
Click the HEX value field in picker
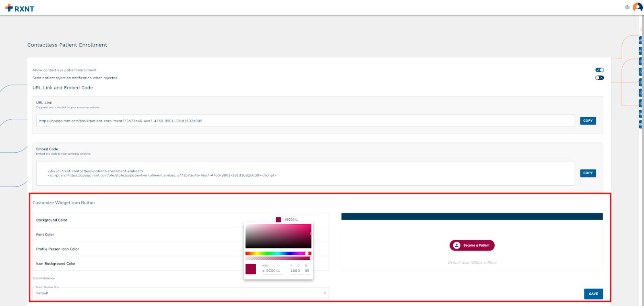tap(273, 271)
